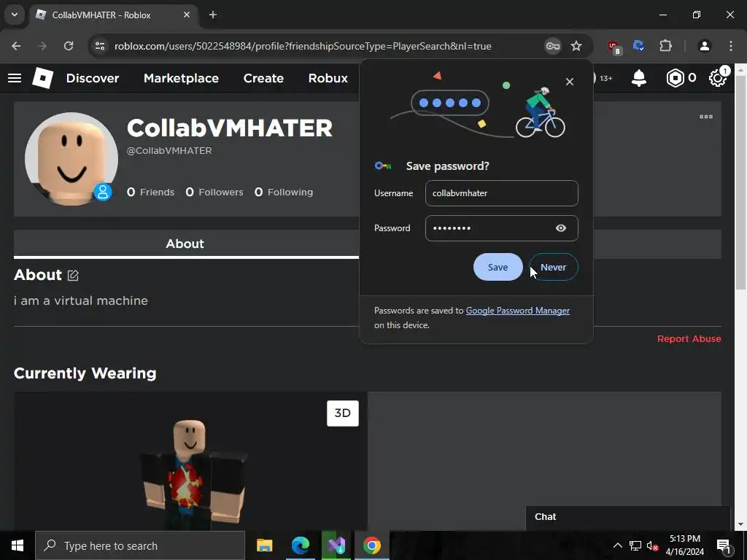
Task: Go back to previous page
Action: [x=16, y=46]
